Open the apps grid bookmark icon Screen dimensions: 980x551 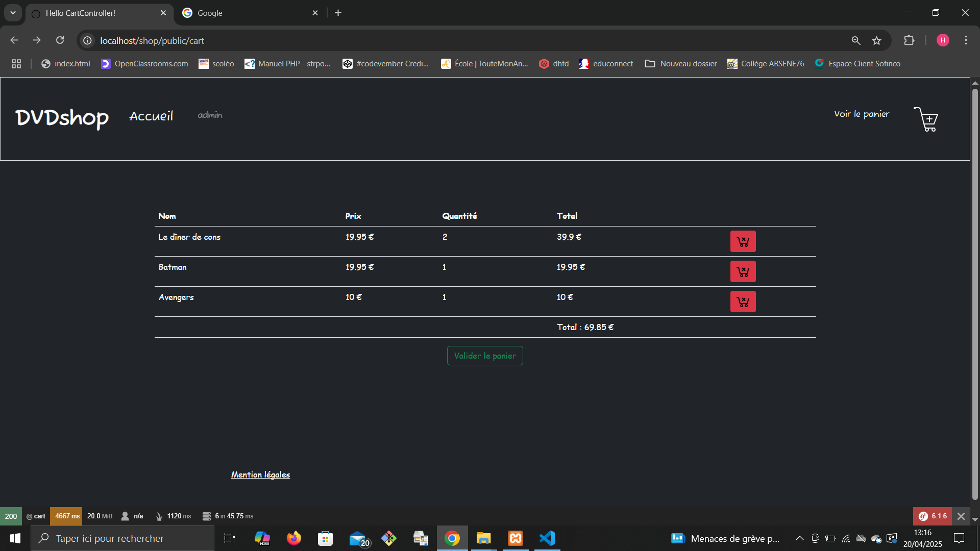point(16,64)
